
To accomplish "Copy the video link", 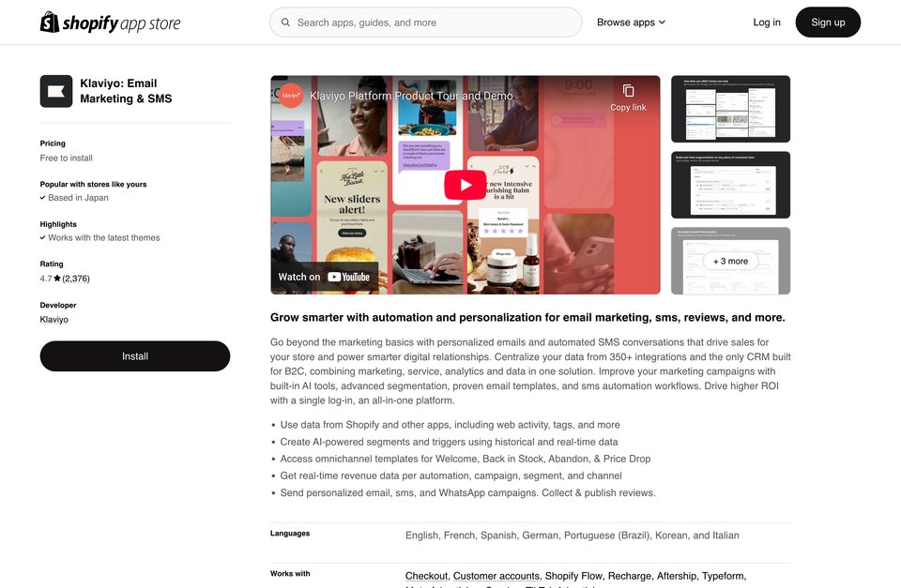I will pos(628,98).
